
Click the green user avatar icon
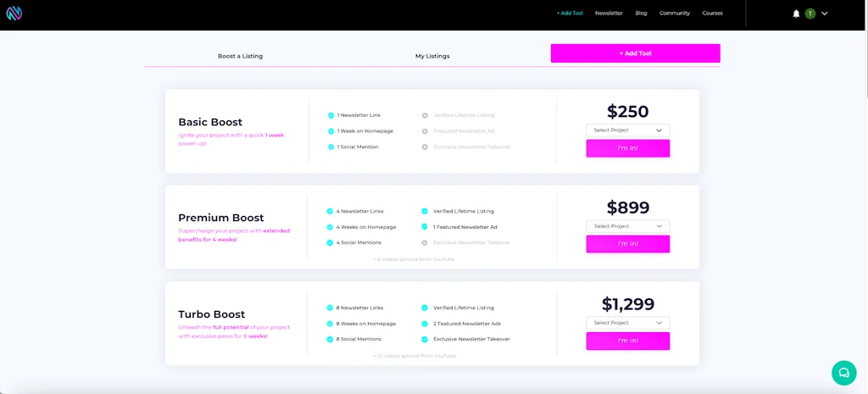coord(810,14)
